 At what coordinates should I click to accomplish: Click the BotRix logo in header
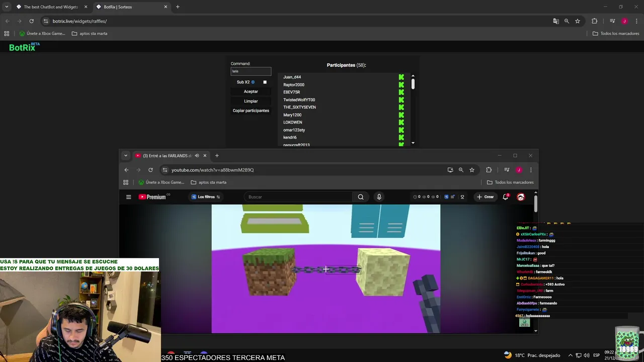pyautogui.click(x=24, y=47)
